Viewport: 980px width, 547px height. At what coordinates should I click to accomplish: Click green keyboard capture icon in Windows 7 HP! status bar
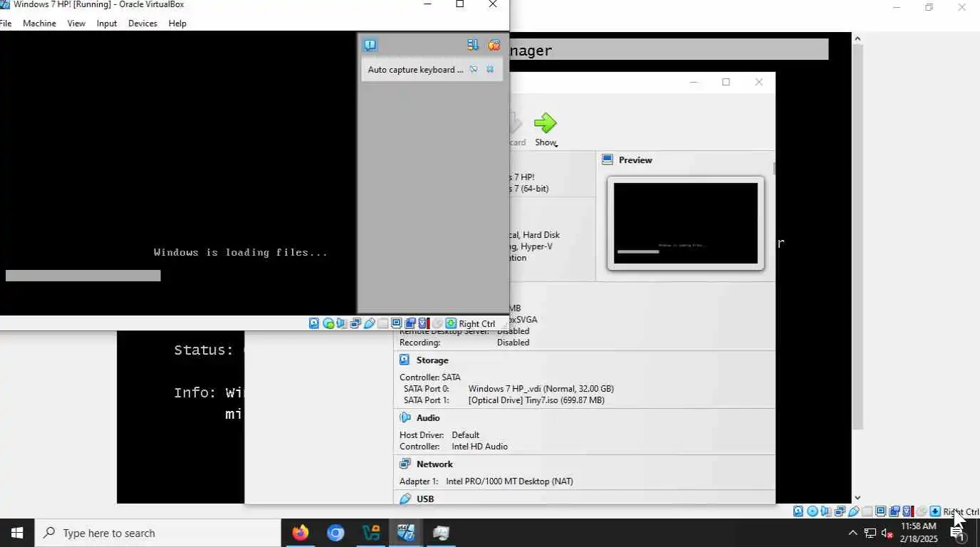tap(450, 323)
